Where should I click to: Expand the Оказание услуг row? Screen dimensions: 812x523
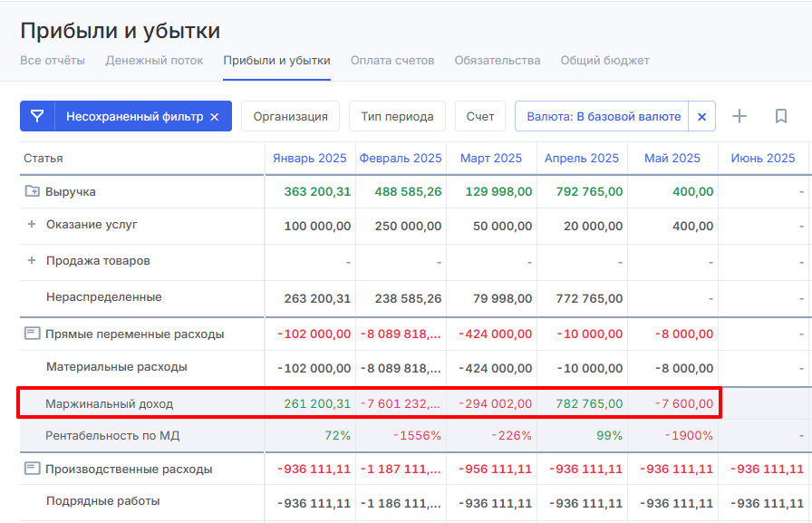pos(32,225)
